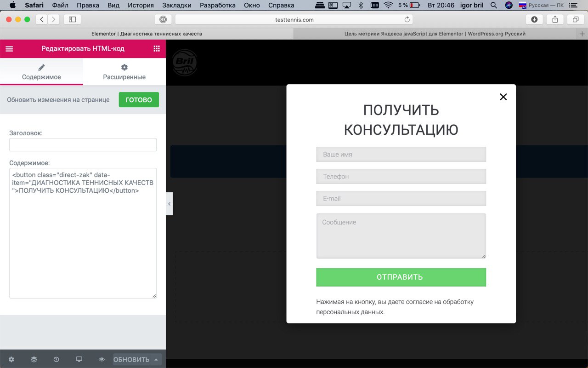
Task: Switch to the Расширенные tab
Action: (124, 72)
